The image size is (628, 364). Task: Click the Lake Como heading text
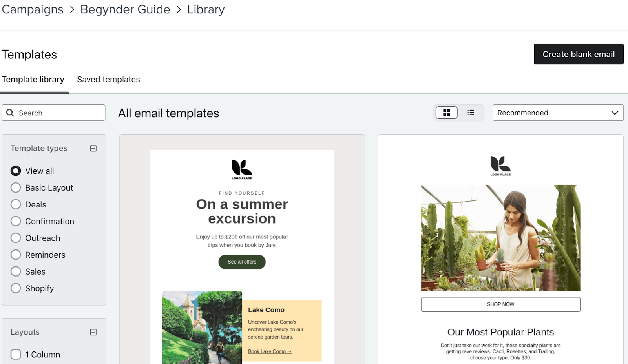[266, 310]
